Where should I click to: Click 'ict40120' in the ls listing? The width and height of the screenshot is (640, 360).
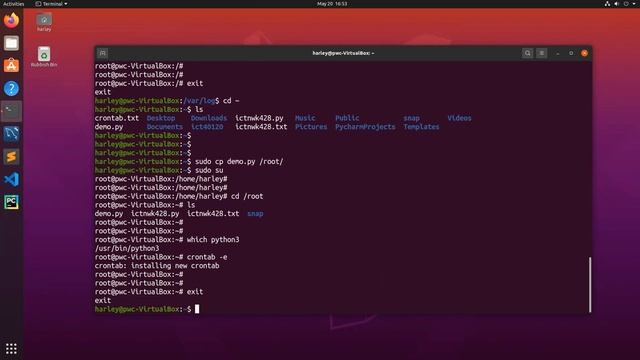pyautogui.click(x=207, y=127)
